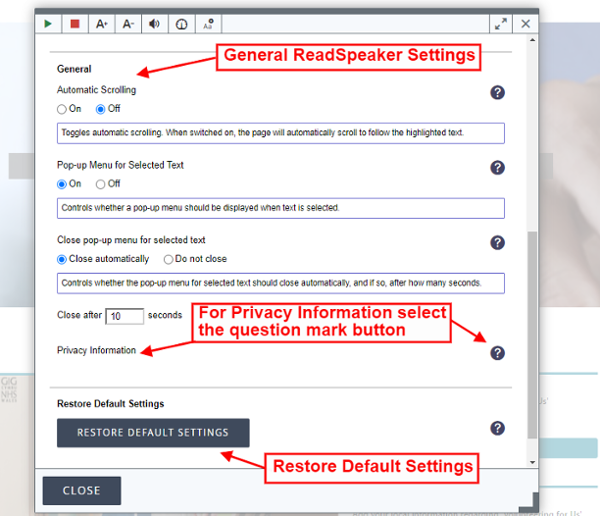Set Pop-up Menu for Selected Text Off
Screen dimensions: 600x516
pos(100,185)
